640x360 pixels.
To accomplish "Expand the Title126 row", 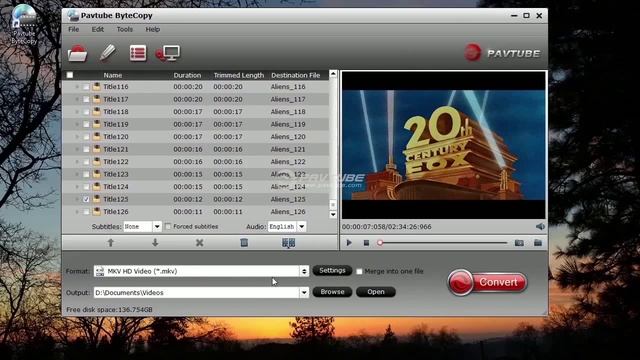I will point(77,212).
